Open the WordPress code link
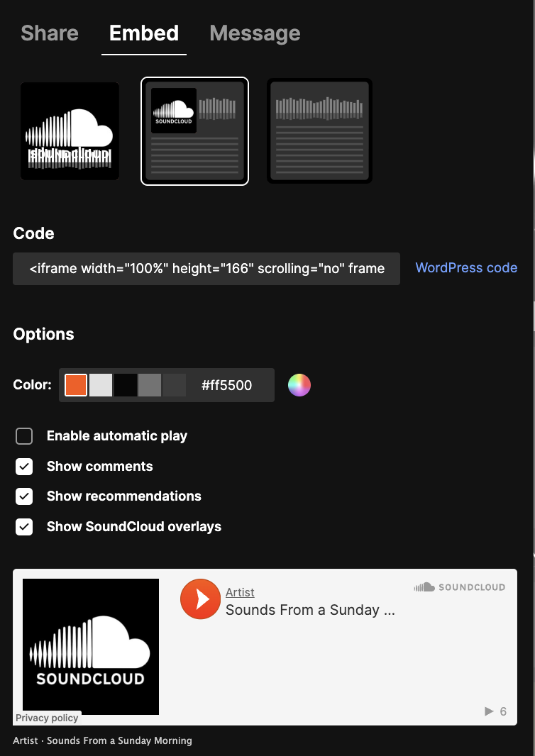535x756 pixels. (466, 268)
